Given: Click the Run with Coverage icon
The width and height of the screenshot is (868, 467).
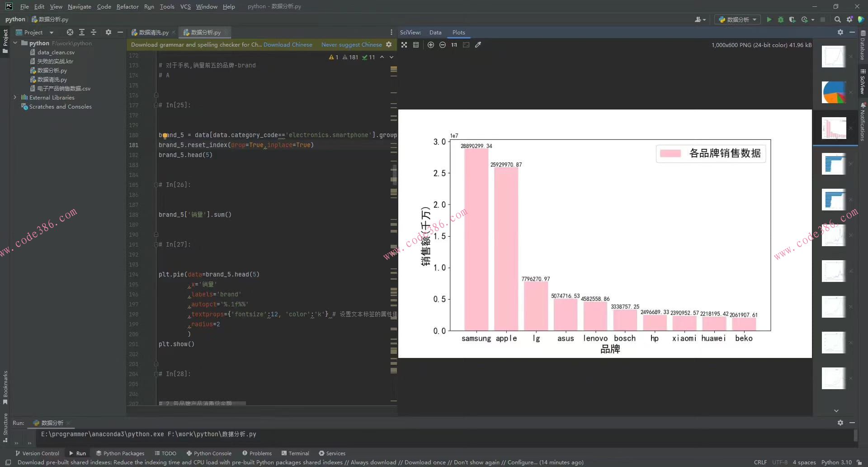Looking at the screenshot, I should point(792,19).
